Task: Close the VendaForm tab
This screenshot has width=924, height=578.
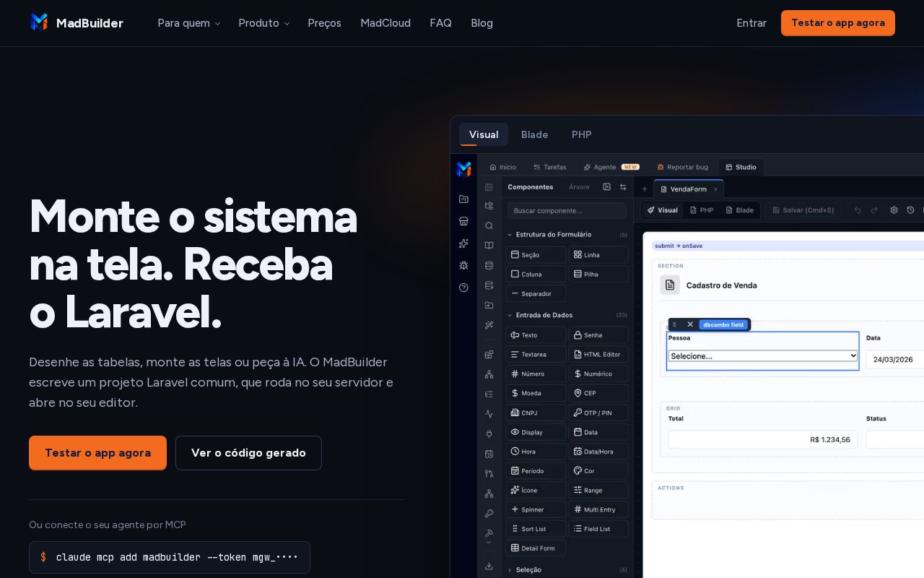Action: pyautogui.click(x=716, y=189)
